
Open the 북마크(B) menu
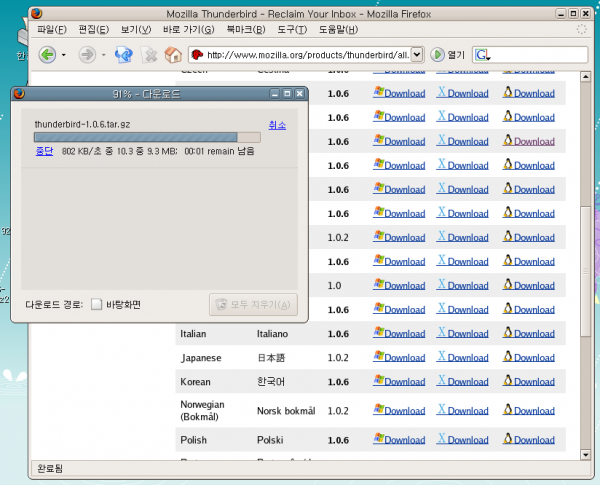pos(246,29)
